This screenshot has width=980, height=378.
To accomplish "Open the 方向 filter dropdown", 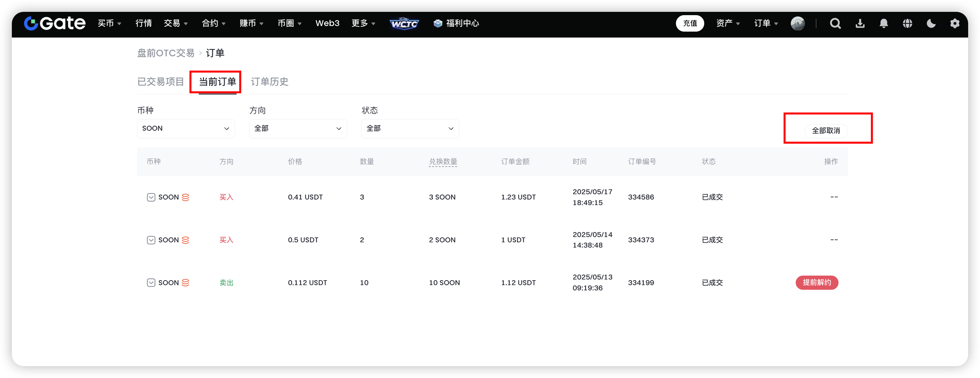I will coord(298,129).
